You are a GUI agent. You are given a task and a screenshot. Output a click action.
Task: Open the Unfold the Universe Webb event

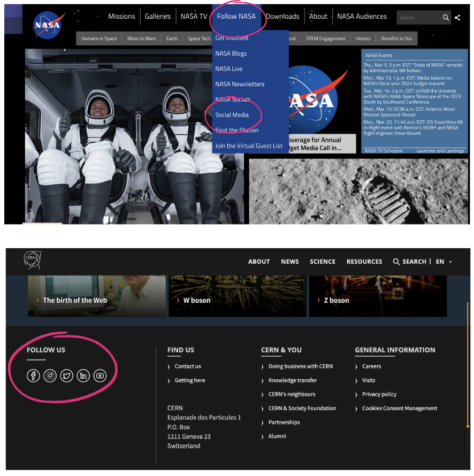point(412,96)
